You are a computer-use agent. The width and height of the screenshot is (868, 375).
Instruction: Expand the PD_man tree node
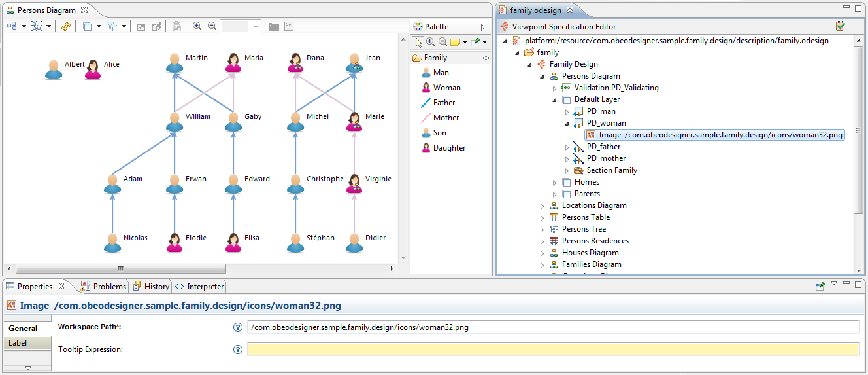(567, 112)
